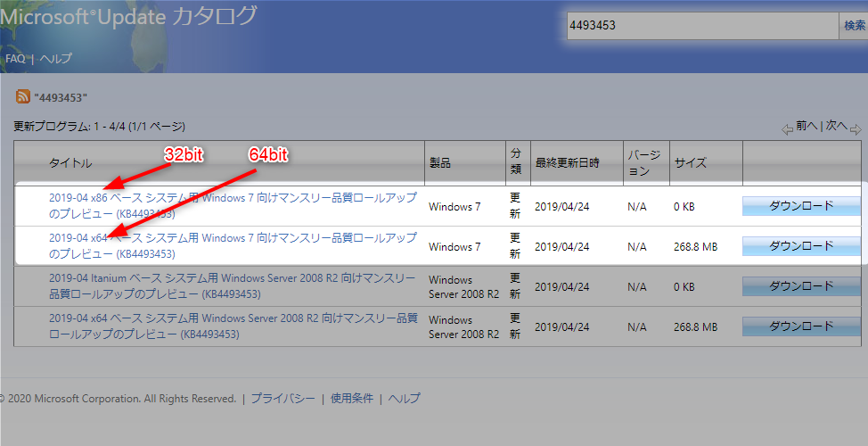
Task: Click the next page arrow icon
Action: click(x=856, y=129)
